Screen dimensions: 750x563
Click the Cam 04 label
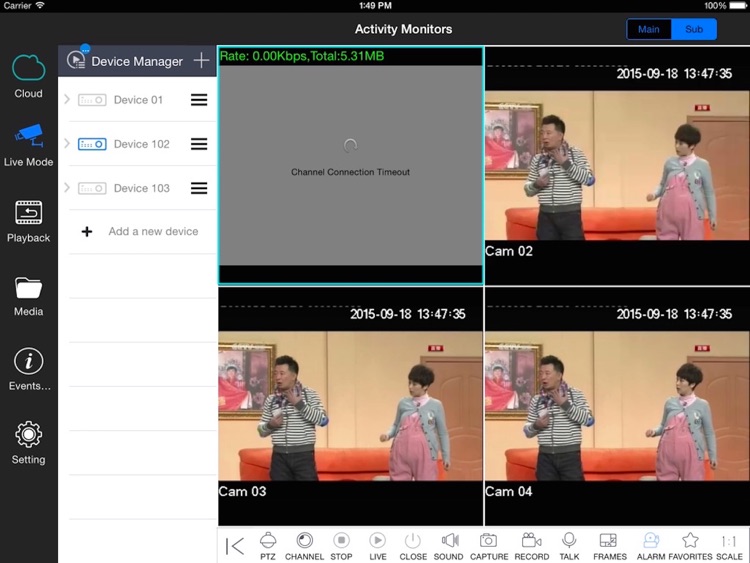509,491
